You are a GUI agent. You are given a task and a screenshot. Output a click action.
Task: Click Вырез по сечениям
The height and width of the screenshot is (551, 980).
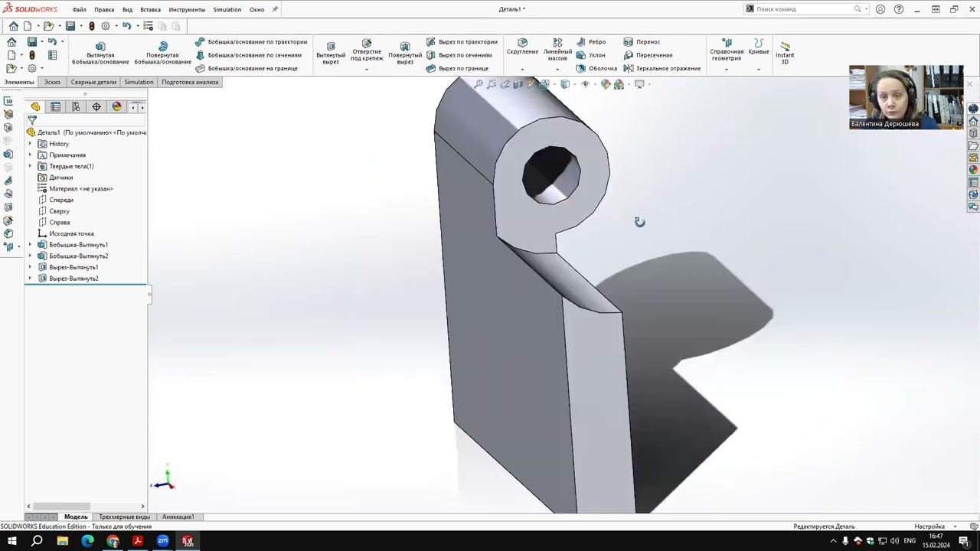(459, 55)
